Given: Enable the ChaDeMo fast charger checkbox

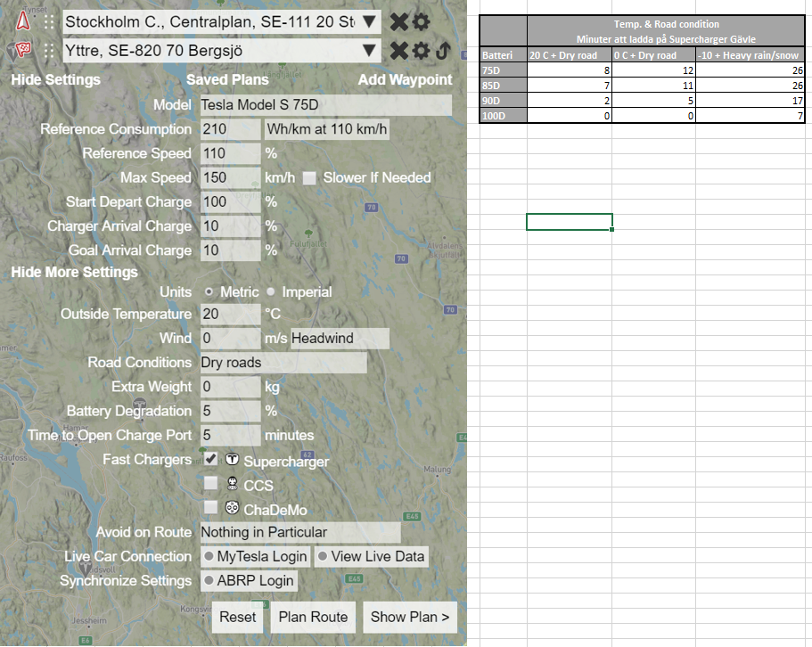Looking at the screenshot, I should (x=210, y=507).
